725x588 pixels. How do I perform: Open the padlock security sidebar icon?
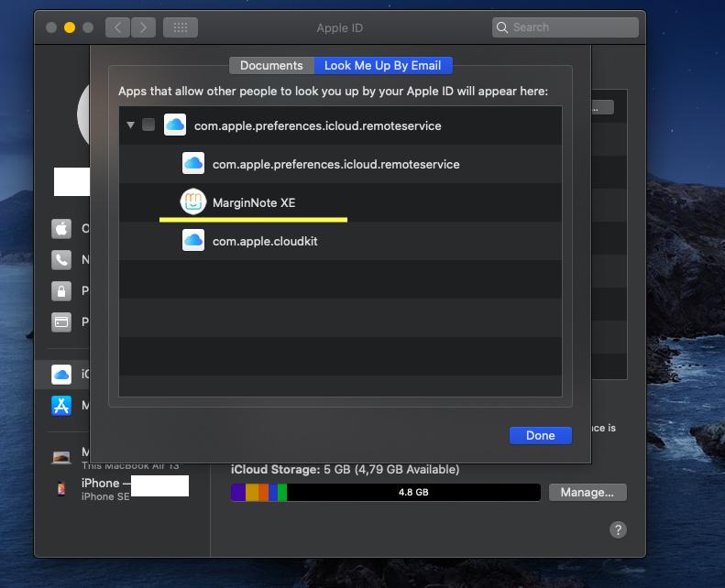point(61,291)
